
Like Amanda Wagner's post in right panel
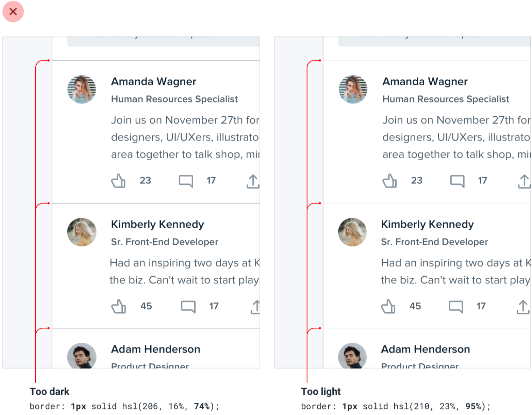(x=390, y=181)
